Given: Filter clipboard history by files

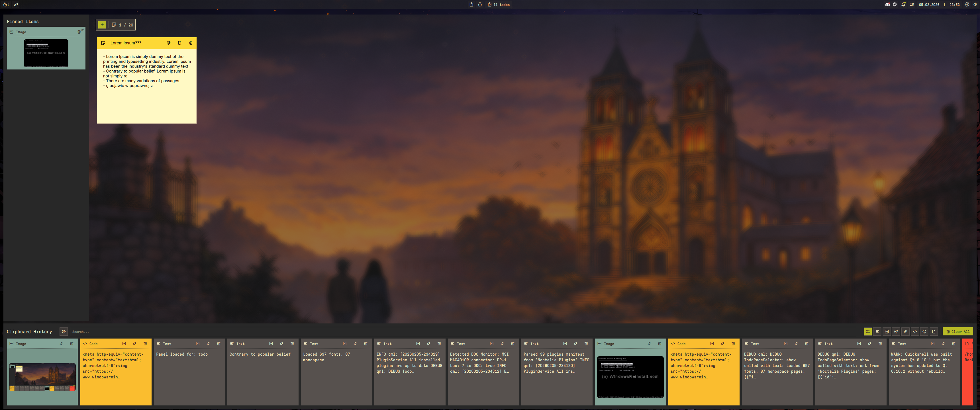Looking at the screenshot, I should click(934, 332).
